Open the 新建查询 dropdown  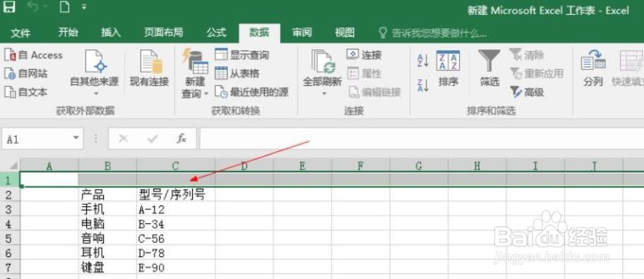coord(195,73)
